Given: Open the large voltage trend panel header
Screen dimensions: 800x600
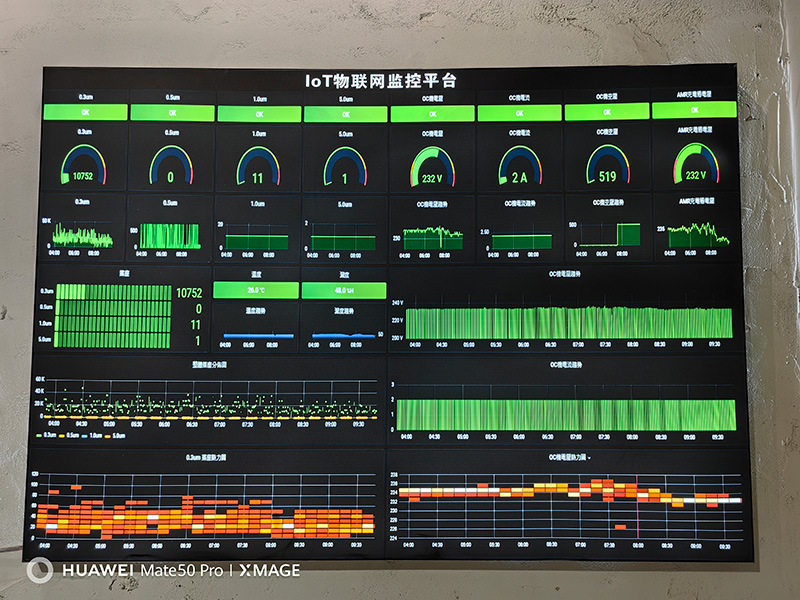Looking at the screenshot, I should click(565, 273).
